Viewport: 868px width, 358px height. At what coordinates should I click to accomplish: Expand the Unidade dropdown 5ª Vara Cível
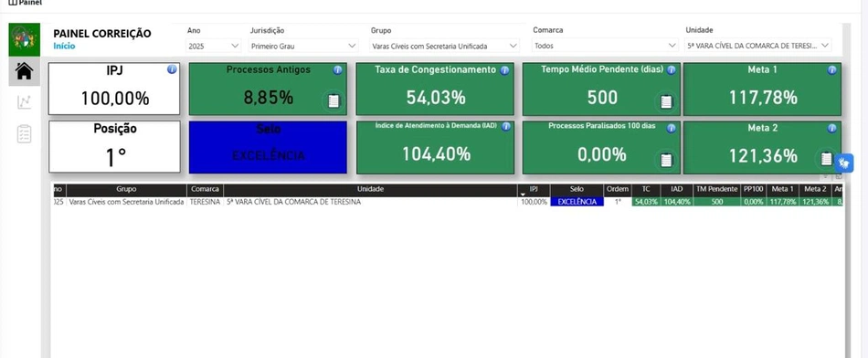[758, 46]
